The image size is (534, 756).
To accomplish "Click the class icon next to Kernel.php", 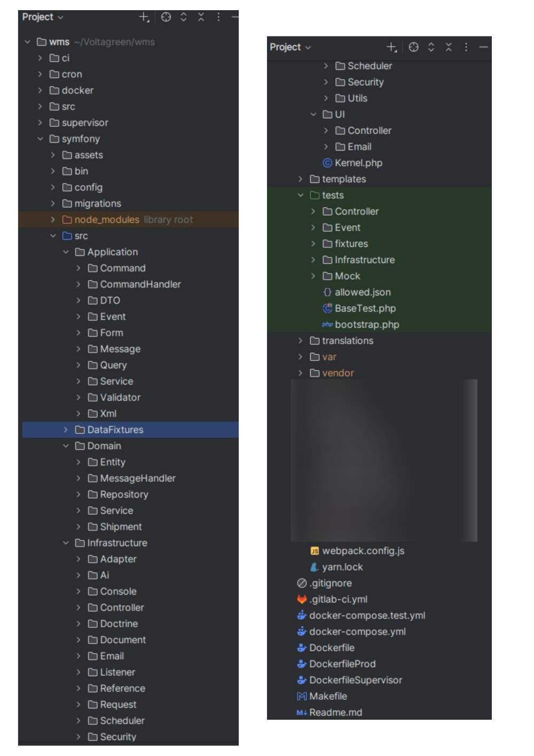I will tap(327, 163).
